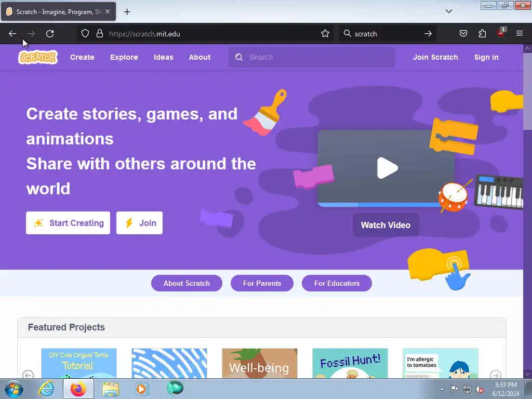
Task: Click the Featured Projects previous arrow
Action: point(28,375)
